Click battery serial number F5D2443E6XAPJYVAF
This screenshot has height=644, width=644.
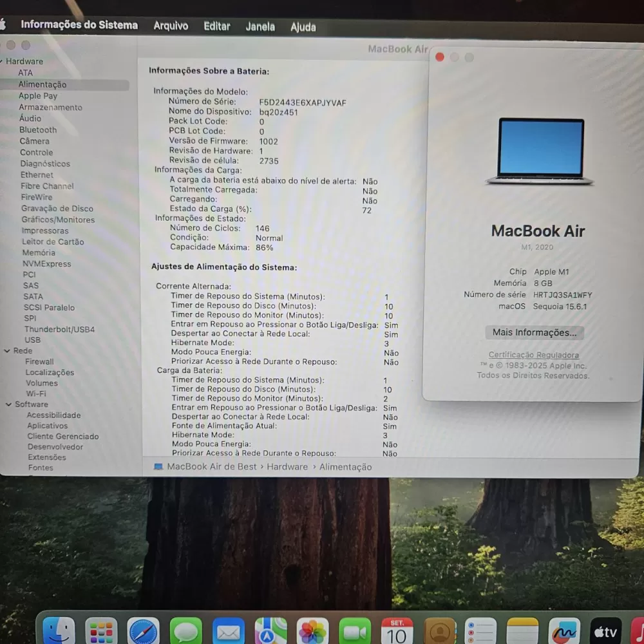click(303, 102)
